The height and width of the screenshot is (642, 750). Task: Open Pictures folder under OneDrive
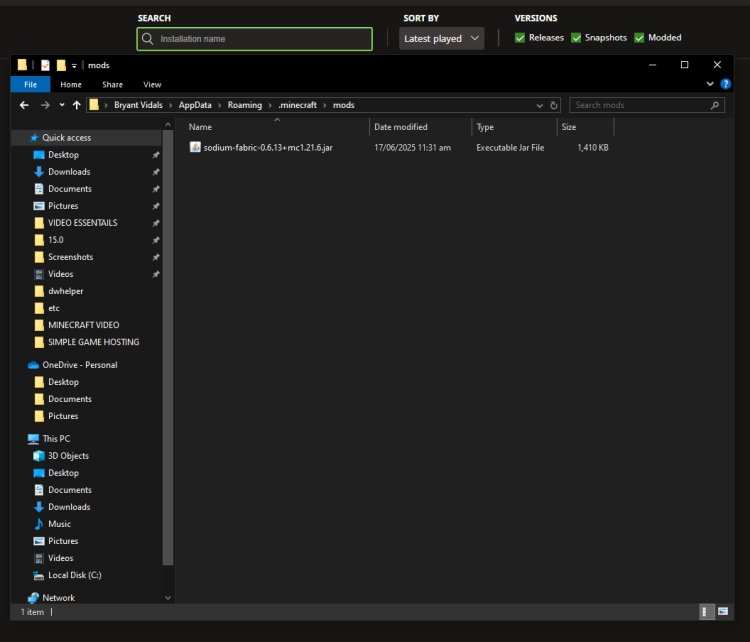(63, 416)
